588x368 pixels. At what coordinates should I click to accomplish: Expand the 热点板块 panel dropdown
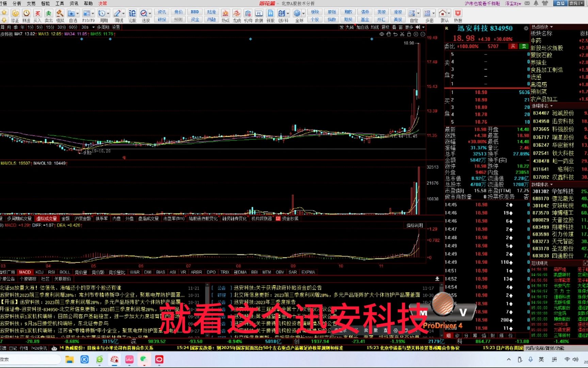click(552, 27)
